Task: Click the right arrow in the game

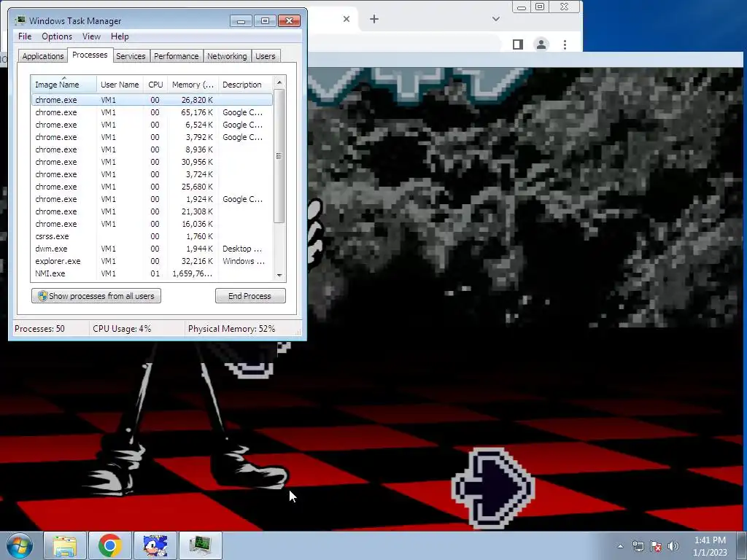Action: pos(493,488)
